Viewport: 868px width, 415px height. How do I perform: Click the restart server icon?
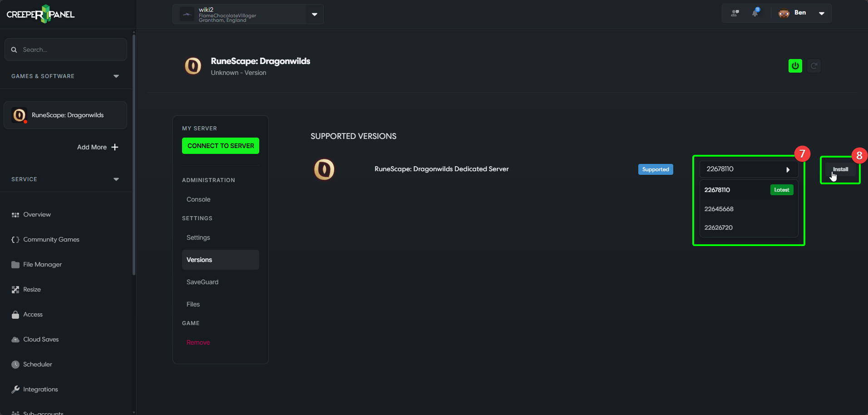click(814, 66)
